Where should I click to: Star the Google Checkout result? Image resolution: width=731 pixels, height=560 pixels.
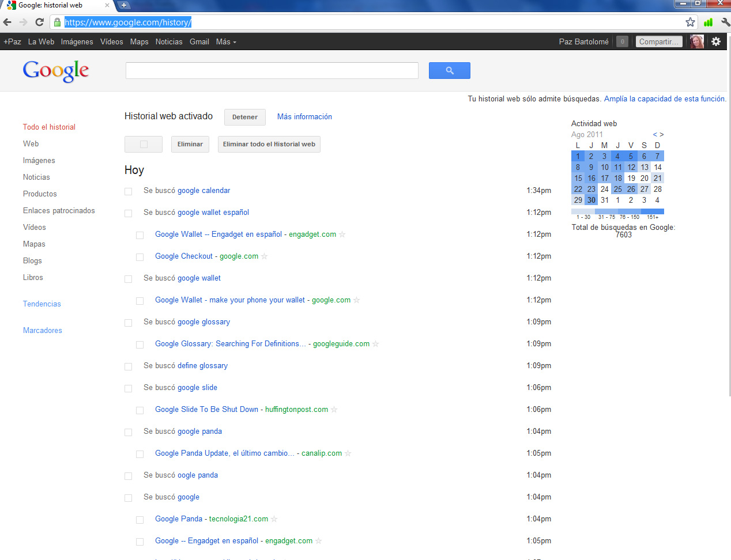click(265, 256)
